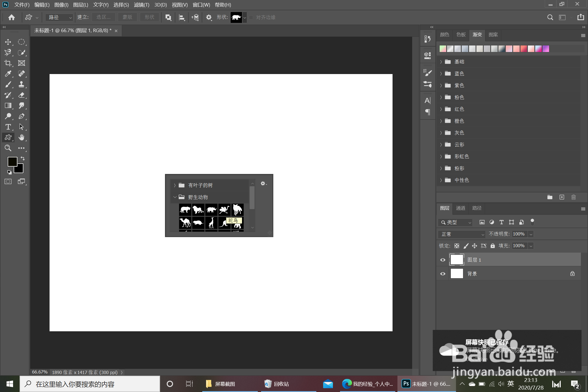Select the Crop tool
This screenshot has width=588, height=392.
coord(8,63)
